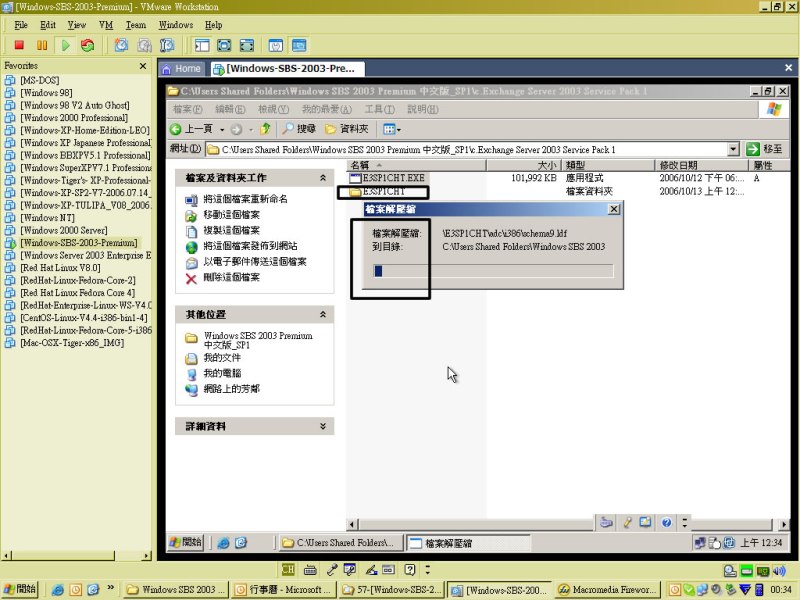The height and width of the screenshot is (600, 800).
Task: Open 我的文件 in Other Places
Action: [222, 358]
